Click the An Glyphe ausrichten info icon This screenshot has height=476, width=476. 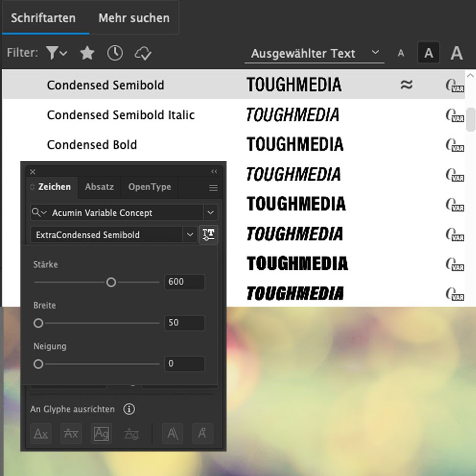(130, 409)
